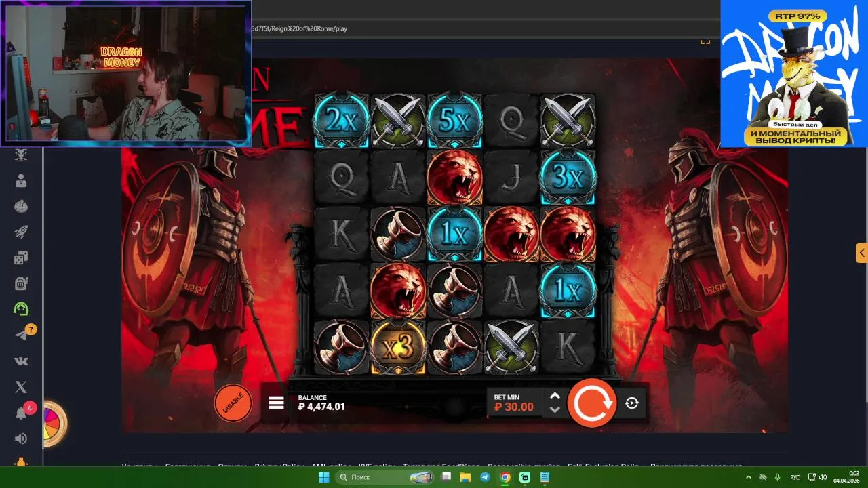Open the bonus wheel of fortune
Screen dimensions: 868x488
(x=54, y=424)
